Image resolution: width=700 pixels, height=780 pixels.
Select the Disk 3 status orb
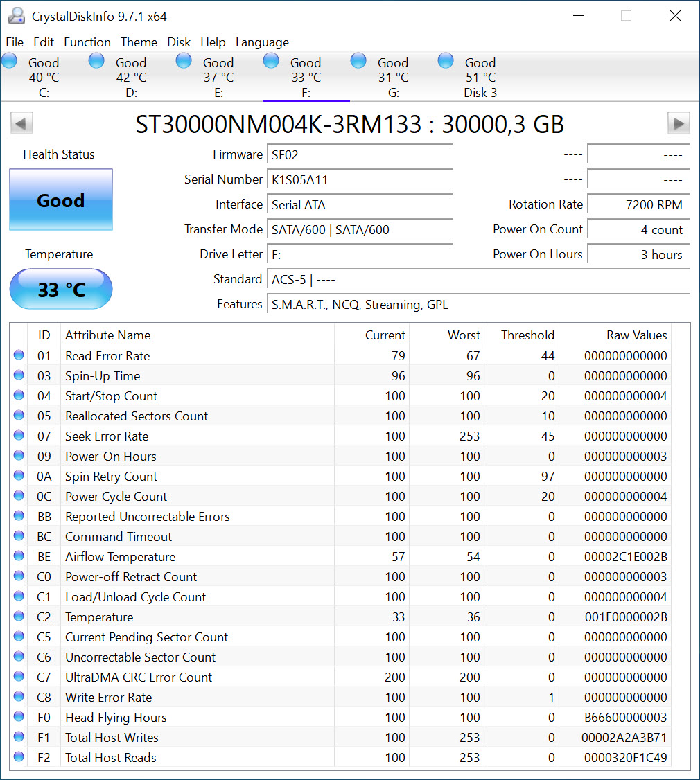[446, 62]
